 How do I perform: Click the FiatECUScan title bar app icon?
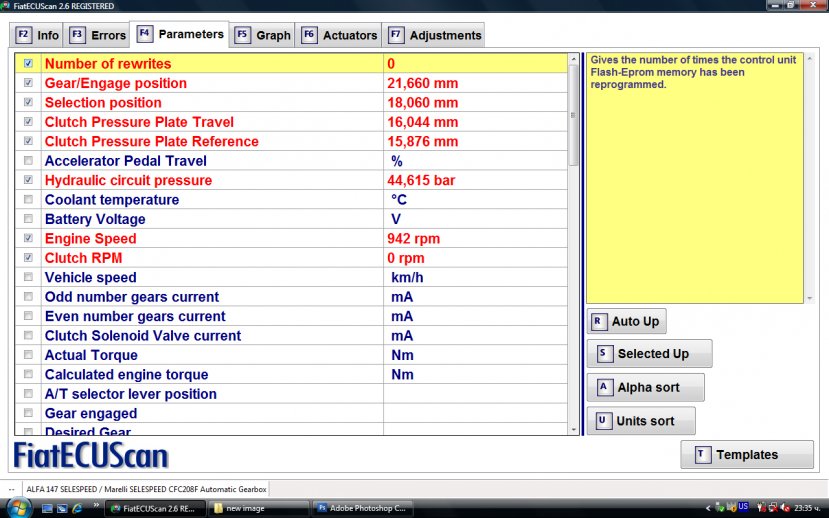(6, 6)
